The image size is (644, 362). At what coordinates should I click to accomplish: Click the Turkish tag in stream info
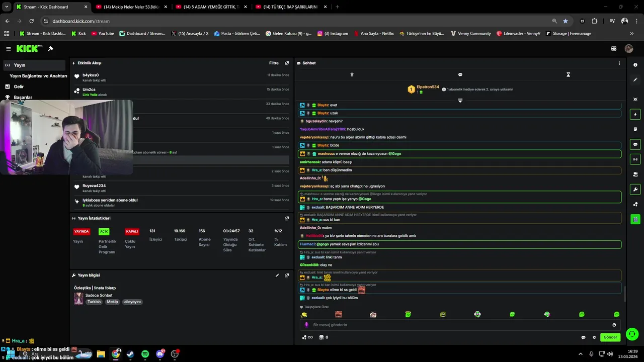94,302
